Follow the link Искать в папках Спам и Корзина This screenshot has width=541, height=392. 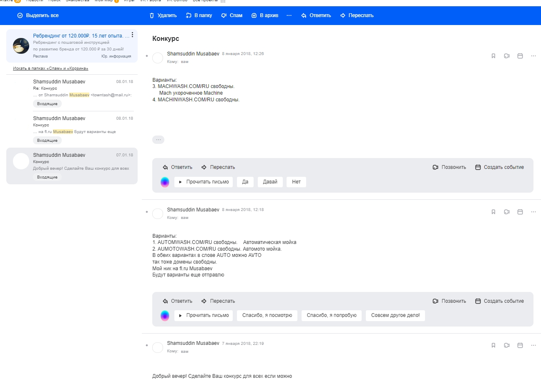(50, 68)
